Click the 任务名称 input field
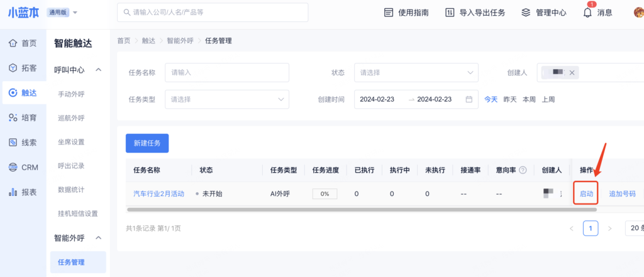Viewport: 644px width, 277px height. coord(226,73)
